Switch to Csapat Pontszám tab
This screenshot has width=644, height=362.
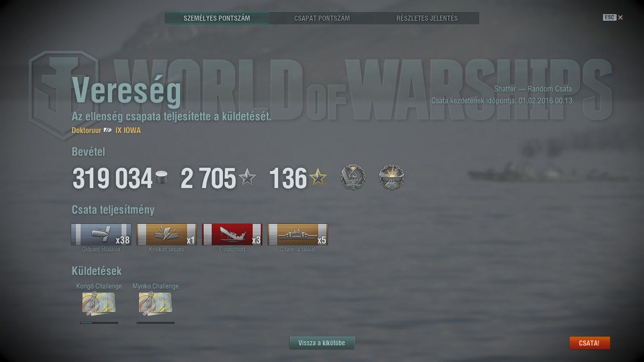(x=322, y=18)
